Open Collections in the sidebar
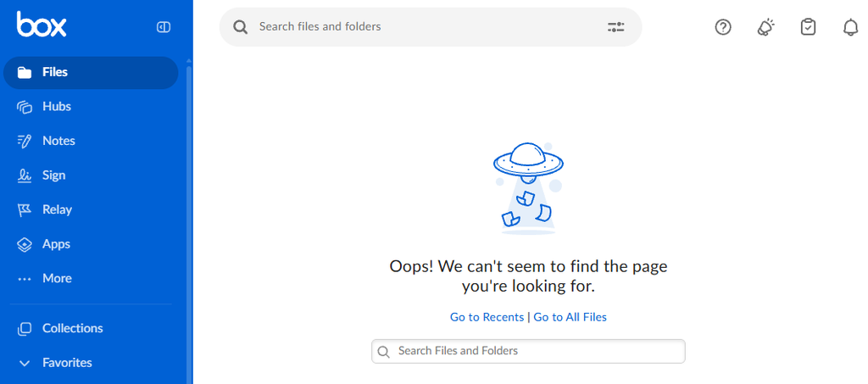The image size is (868, 384). pos(72,328)
